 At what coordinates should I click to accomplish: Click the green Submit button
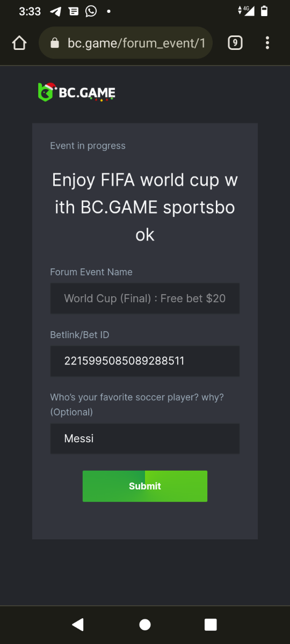pos(145,486)
